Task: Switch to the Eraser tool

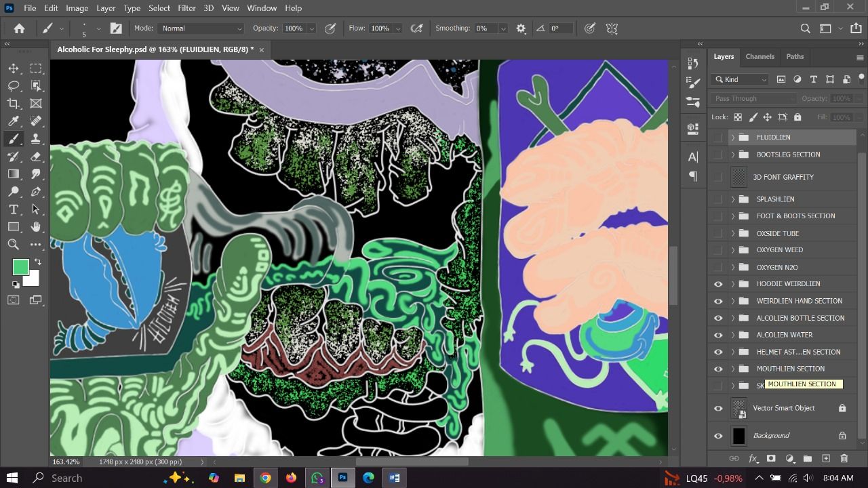Action: (x=35, y=156)
